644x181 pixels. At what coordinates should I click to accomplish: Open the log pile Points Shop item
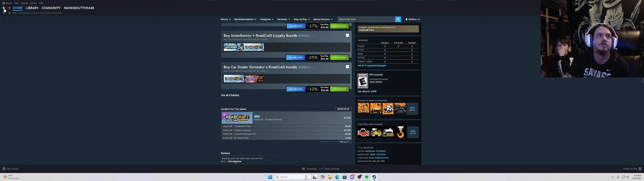388,132
